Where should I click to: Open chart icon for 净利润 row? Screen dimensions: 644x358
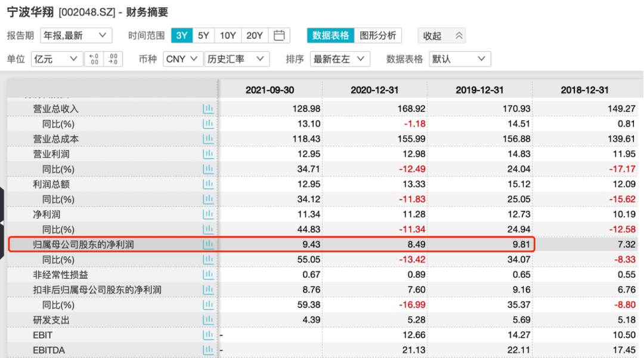point(208,214)
